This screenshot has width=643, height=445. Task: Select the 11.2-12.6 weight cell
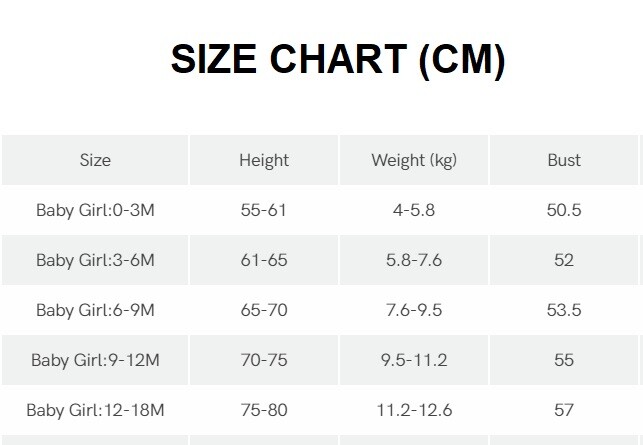click(x=414, y=410)
